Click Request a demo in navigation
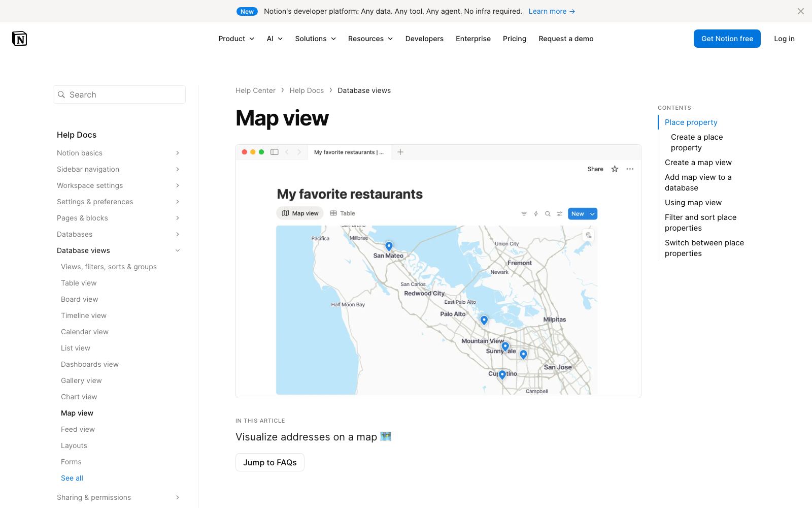812x508 pixels. click(566, 39)
